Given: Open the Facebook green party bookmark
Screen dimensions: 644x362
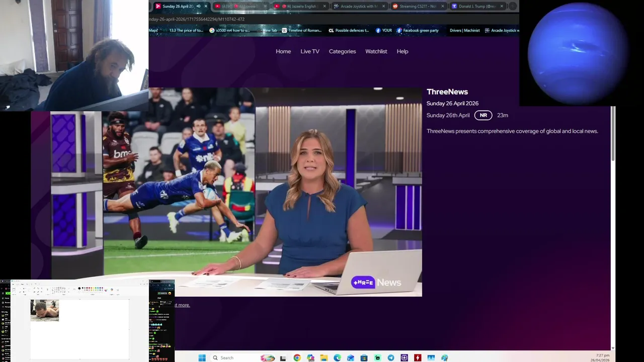Looking at the screenshot, I should [x=418, y=30].
